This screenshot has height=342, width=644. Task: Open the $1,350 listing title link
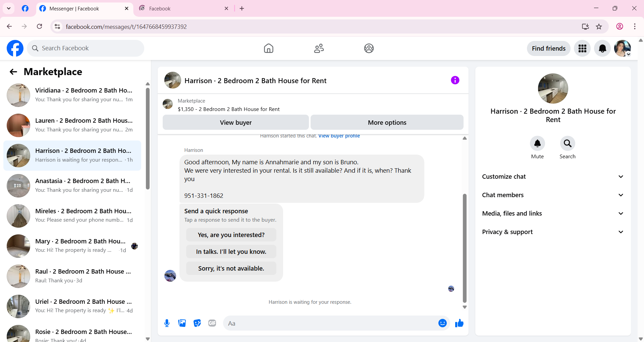[229, 109]
